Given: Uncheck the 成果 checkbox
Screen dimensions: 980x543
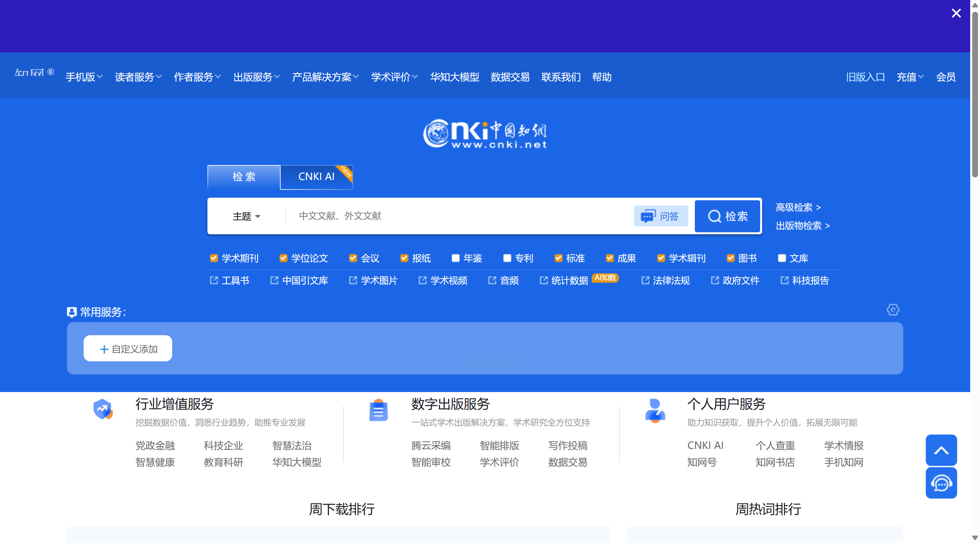Looking at the screenshot, I should pyautogui.click(x=610, y=258).
